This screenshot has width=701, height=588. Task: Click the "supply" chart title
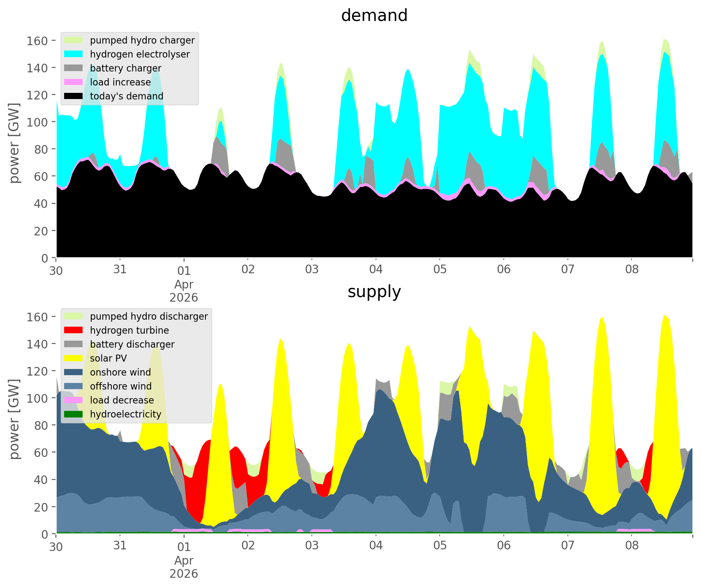(374, 292)
